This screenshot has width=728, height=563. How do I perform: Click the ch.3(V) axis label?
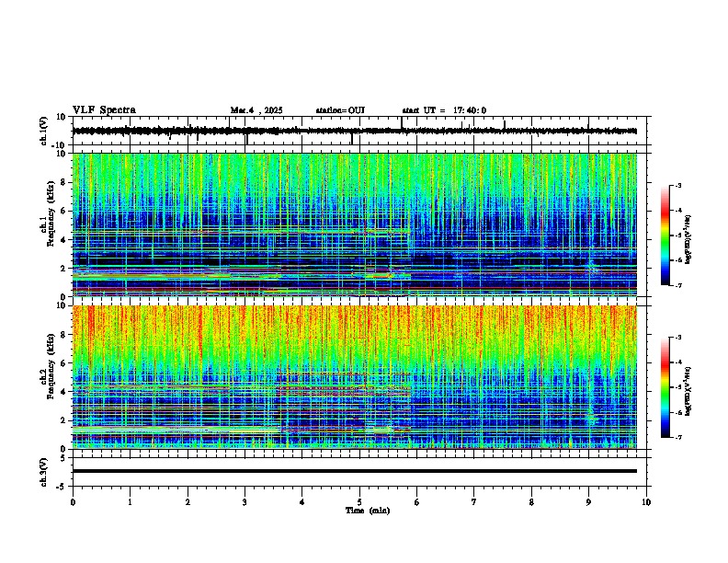44,472
